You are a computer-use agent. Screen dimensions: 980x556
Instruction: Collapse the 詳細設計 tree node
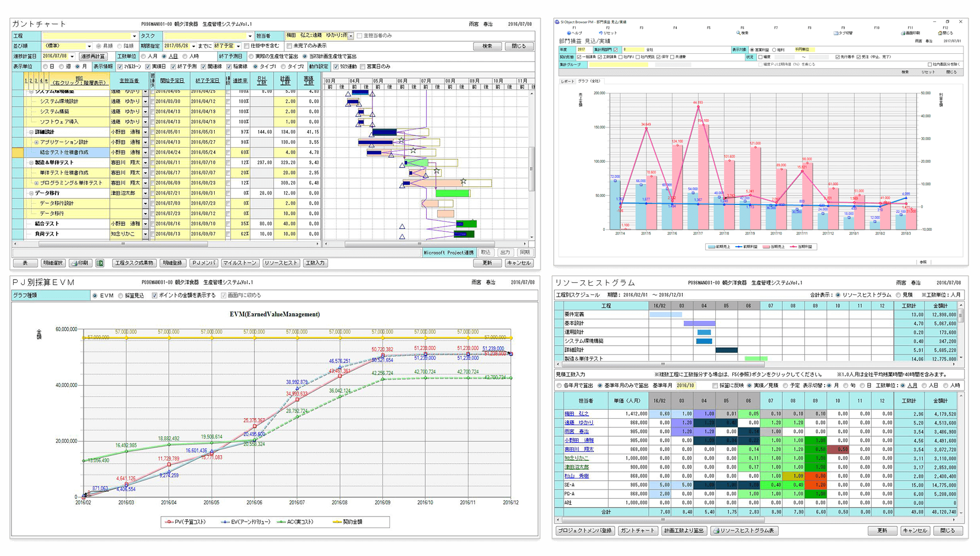click(x=31, y=132)
